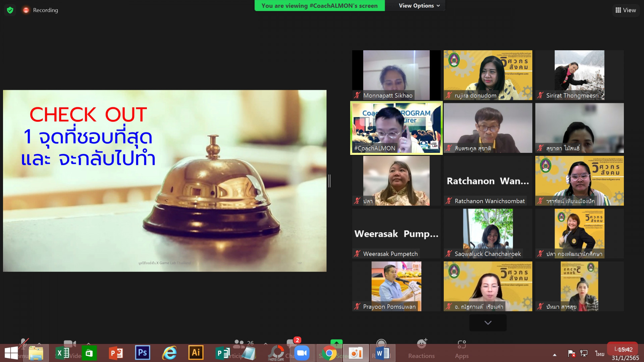Click the 'You are viewing #CoachALMON's screen' banner
The width and height of the screenshot is (644, 362).
pyautogui.click(x=320, y=6)
